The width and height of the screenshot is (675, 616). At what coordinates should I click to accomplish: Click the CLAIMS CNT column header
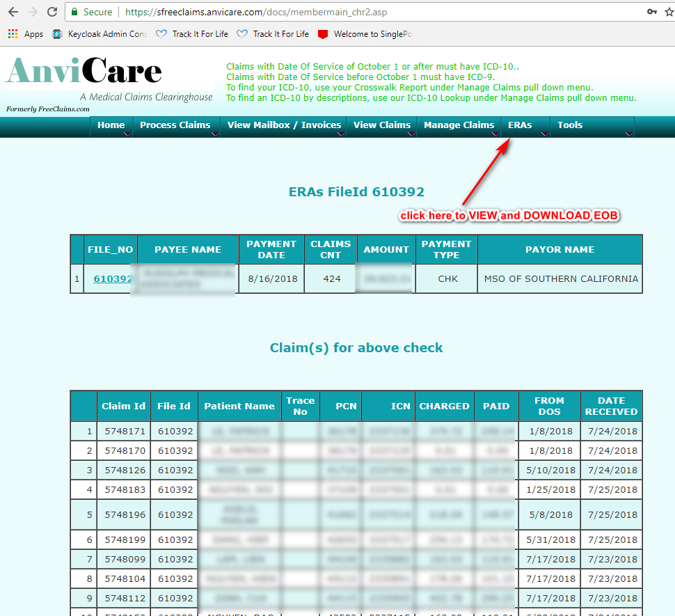point(331,250)
